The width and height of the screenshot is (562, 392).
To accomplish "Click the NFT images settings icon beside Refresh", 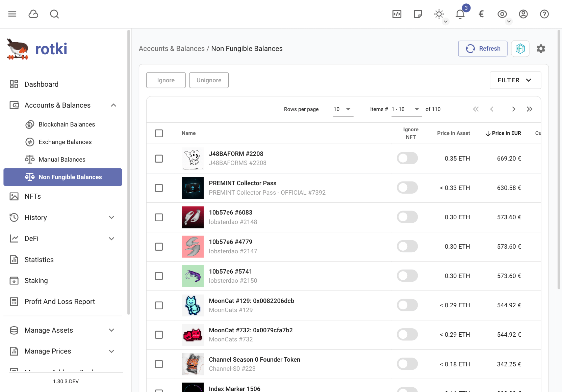I will [520, 49].
